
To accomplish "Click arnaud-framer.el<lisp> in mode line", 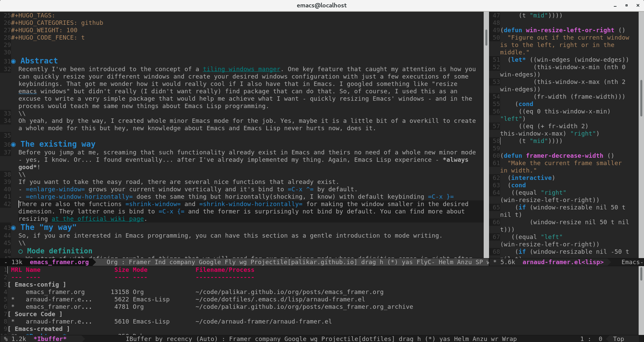I will coord(563,262).
